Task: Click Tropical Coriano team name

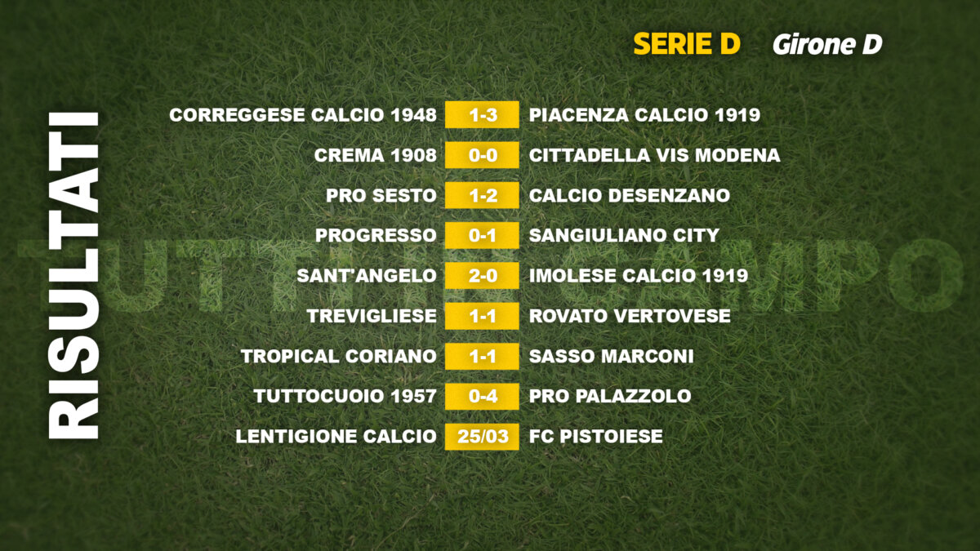Action: click(339, 357)
